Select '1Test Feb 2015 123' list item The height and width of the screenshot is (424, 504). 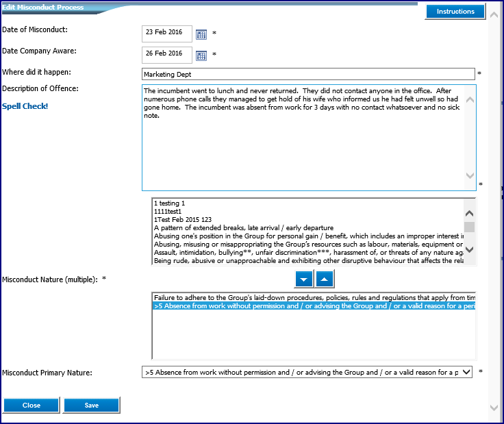308,220
